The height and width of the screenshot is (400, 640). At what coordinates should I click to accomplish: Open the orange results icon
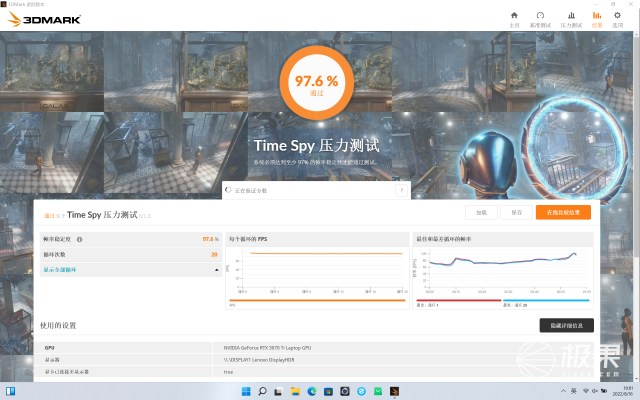(x=597, y=16)
